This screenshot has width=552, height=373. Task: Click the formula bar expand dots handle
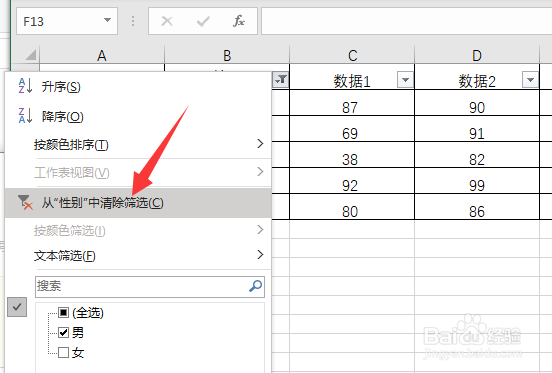point(133,21)
